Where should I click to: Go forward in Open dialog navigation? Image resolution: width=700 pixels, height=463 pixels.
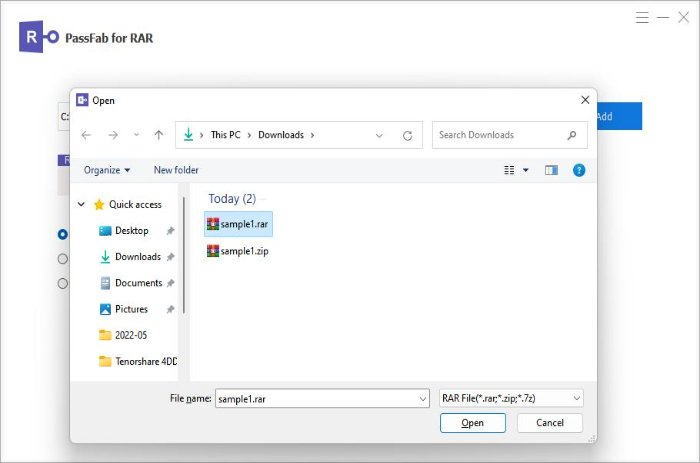coord(113,135)
